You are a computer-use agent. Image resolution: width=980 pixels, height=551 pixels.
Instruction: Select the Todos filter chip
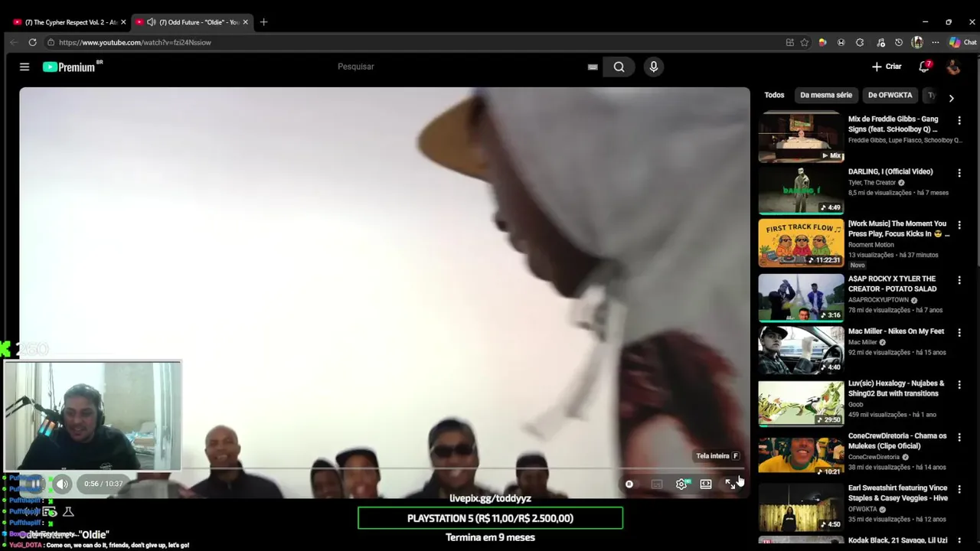click(x=774, y=95)
